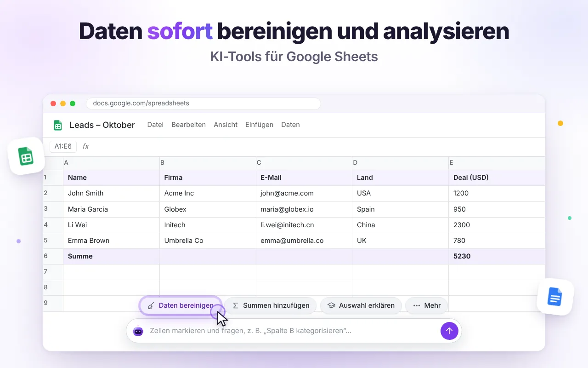Screen dimensions: 588x368
Task: Select column D header
Action: (x=400, y=163)
